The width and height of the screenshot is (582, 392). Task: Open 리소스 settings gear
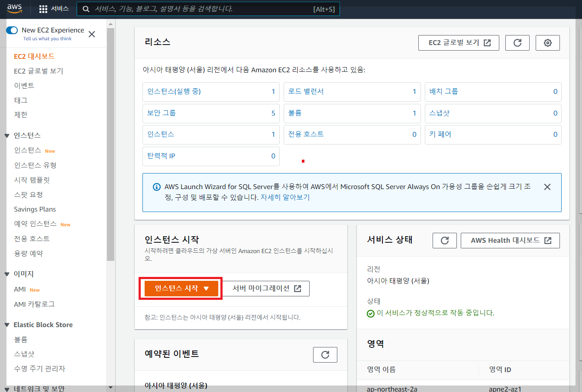click(x=548, y=43)
